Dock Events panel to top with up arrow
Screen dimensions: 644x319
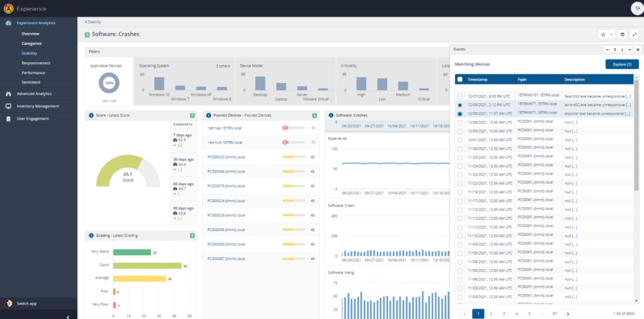(x=615, y=49)
